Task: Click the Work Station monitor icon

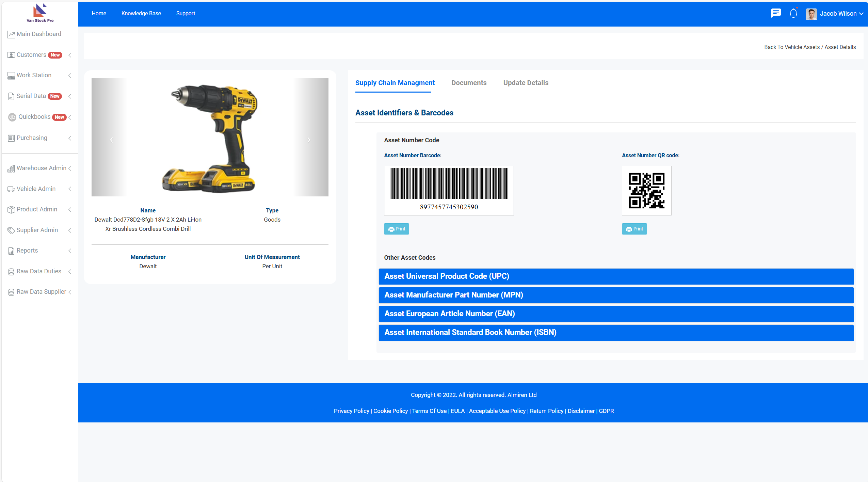Action: 11,76
